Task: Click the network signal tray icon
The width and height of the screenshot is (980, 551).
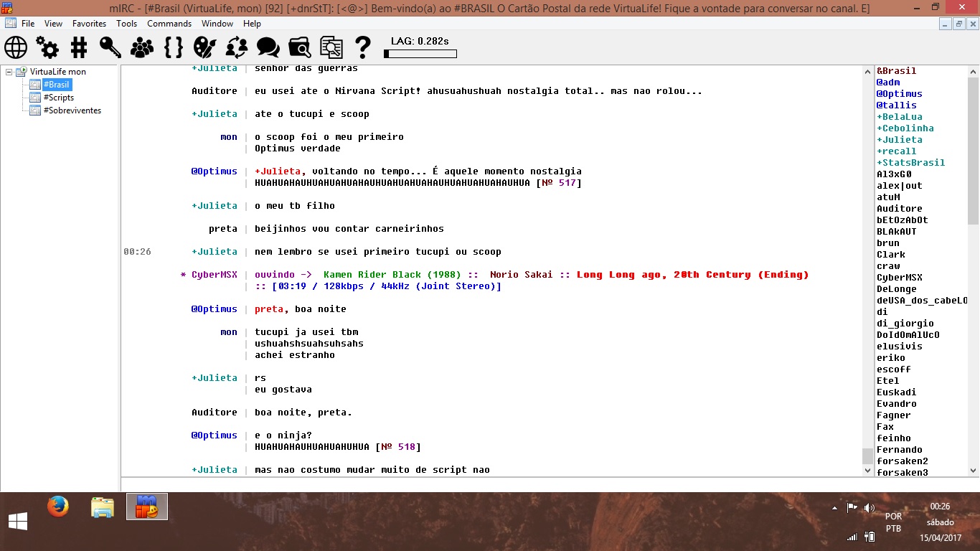Action: point(852,537)
